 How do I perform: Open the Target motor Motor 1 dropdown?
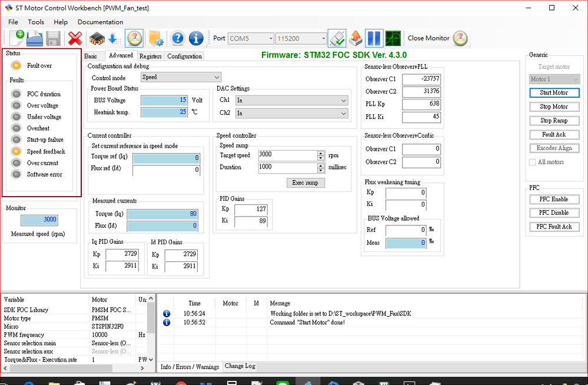tap(554, 79)
